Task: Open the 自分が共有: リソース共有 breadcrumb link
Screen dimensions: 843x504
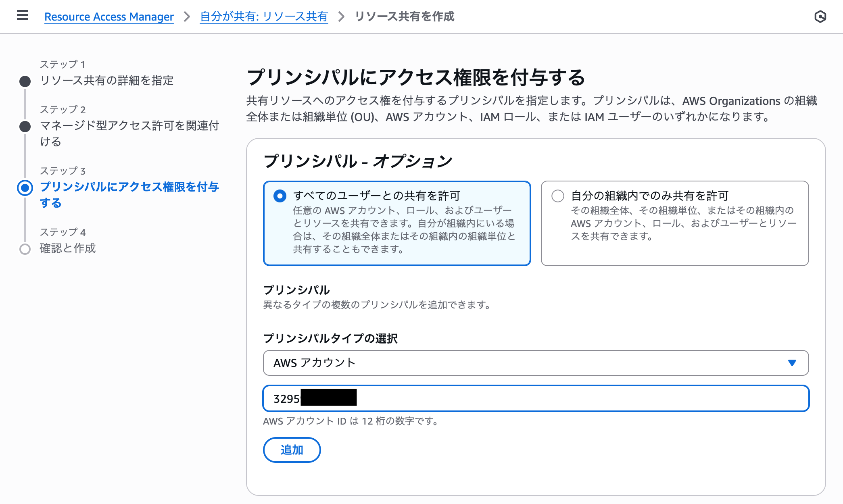Action: click(x=264, y=17)
